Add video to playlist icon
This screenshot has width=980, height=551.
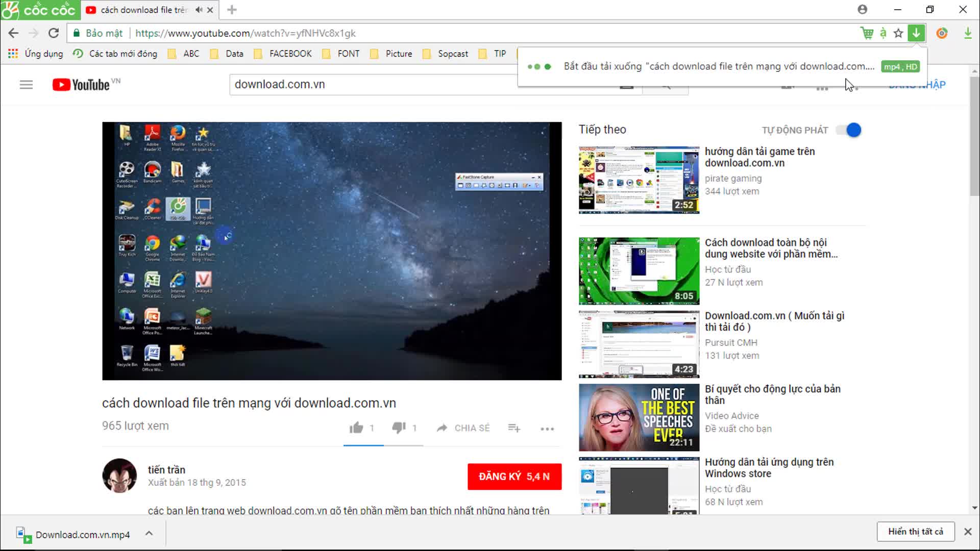(x=514, y=428)
